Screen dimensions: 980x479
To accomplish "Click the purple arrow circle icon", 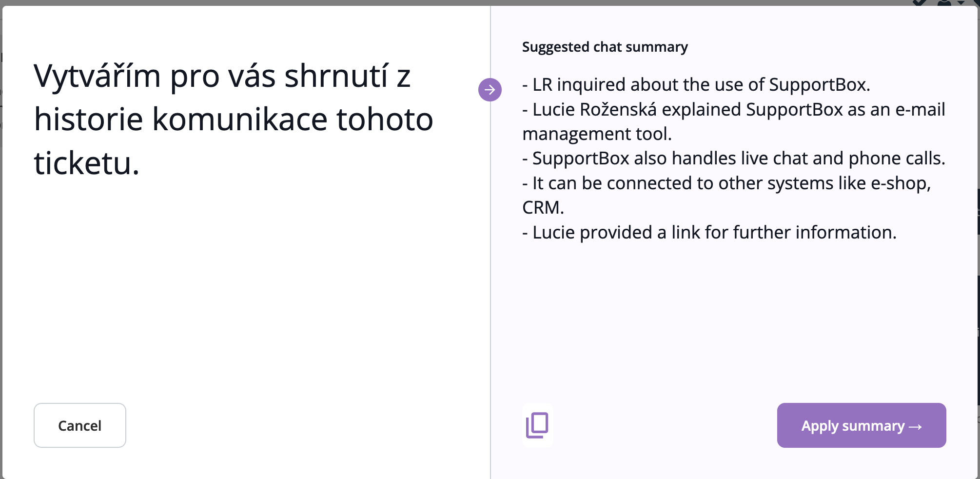I will 490,90.
